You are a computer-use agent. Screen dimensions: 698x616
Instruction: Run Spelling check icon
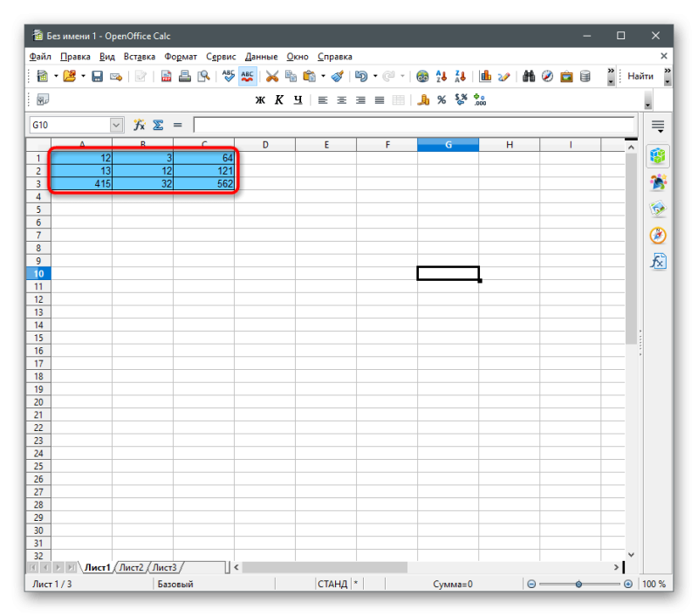pyautogui.click(x=229, y=76)
